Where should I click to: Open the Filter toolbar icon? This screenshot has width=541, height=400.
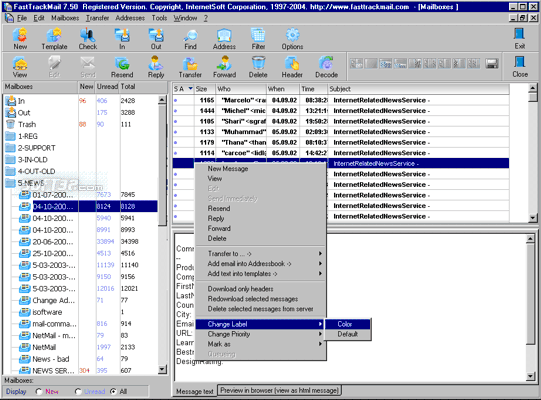point(258,39)
